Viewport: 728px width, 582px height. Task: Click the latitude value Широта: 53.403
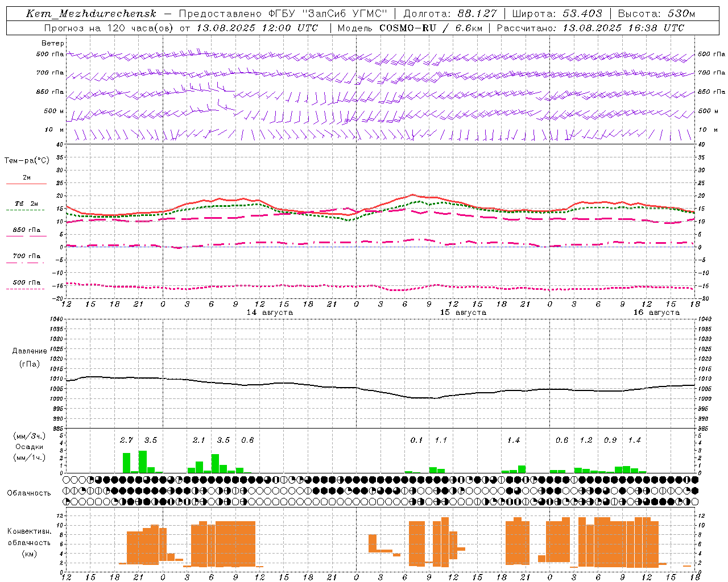[557, 14]
